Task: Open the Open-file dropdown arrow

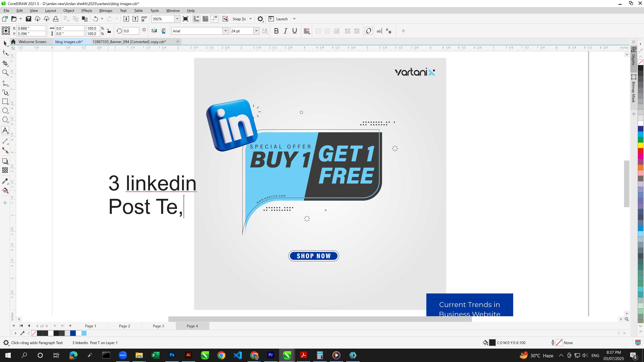Action: tap(20, 19)
